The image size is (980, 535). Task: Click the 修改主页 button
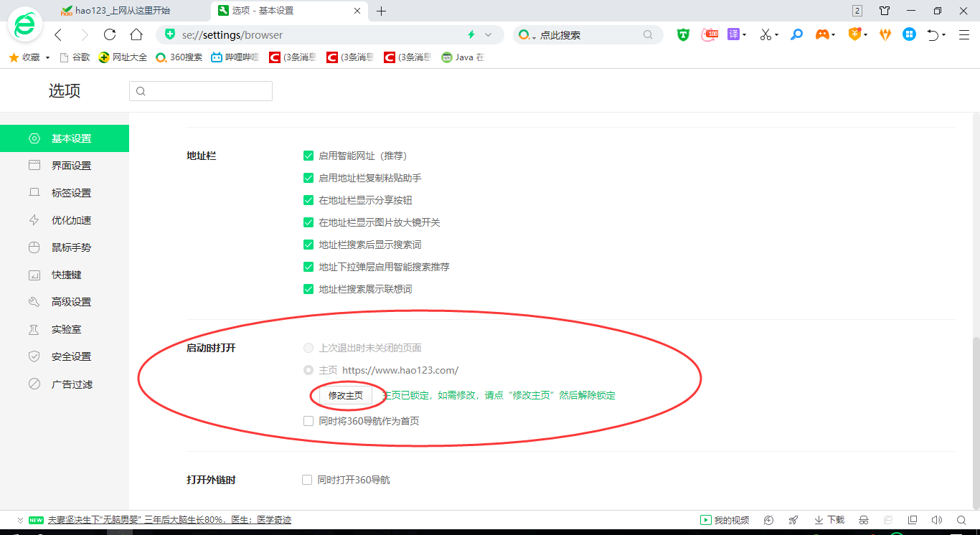point(346,395)
